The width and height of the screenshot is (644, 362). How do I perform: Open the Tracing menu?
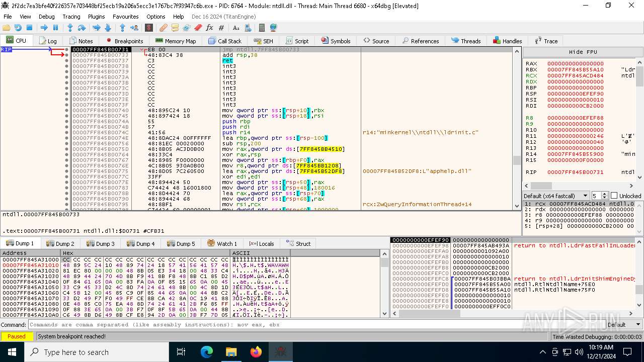click(x=71, y=17)
